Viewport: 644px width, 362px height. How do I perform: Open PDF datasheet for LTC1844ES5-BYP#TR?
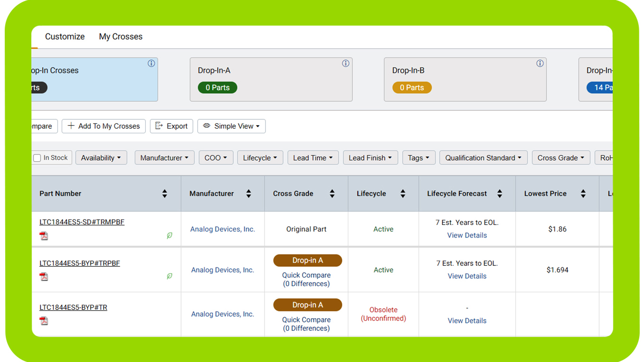click(44, 321)
